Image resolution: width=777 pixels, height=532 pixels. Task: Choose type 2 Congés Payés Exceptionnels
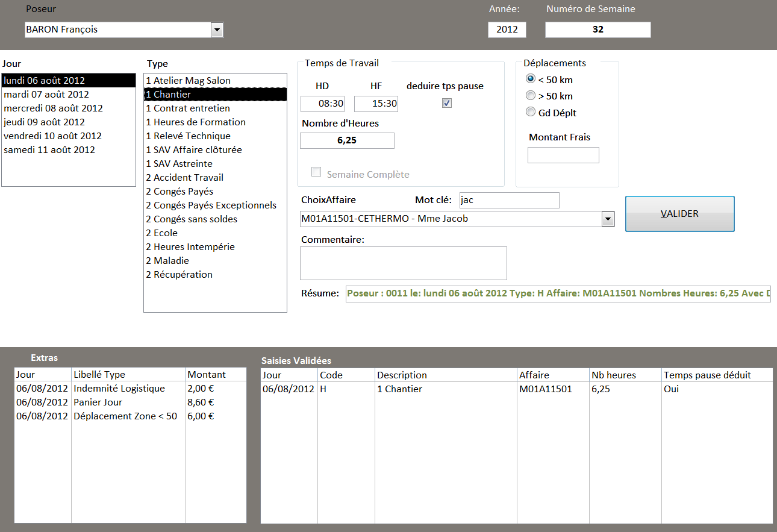(x=215, y=205)
